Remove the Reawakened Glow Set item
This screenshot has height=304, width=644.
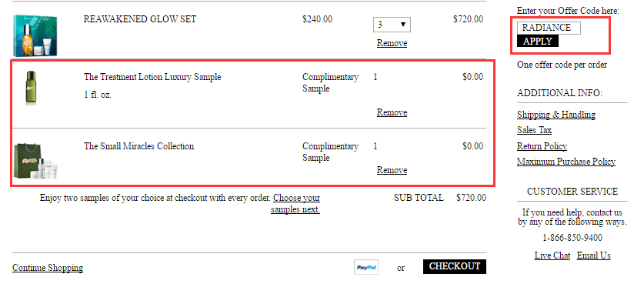[392, 43]
